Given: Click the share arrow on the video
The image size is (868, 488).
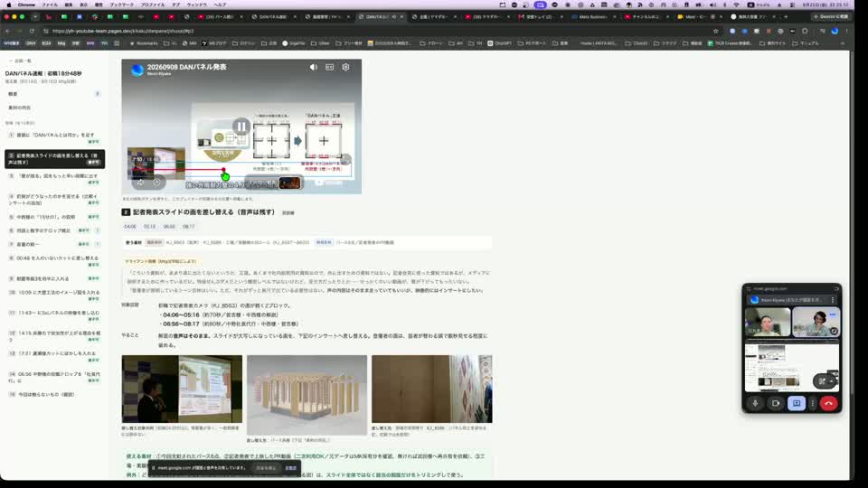Looking at the screenshot, I should tap(141, 182).
